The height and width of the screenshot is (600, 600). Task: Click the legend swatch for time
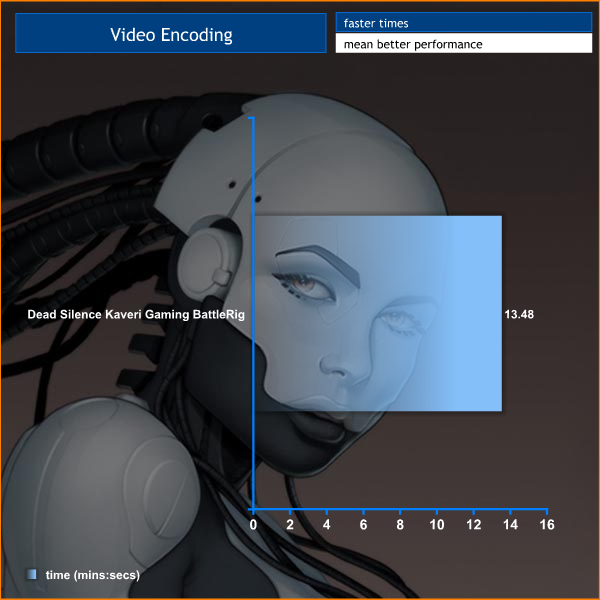tap(32, 574)
